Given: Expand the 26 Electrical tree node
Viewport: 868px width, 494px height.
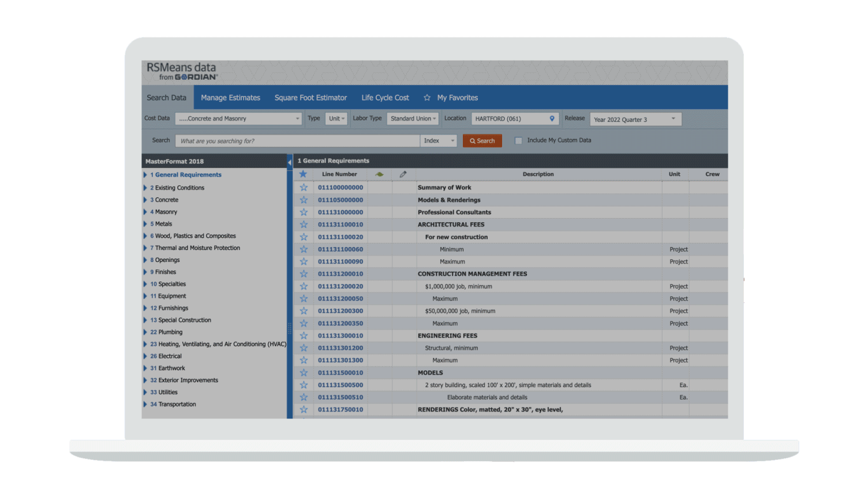Looking at the screenshot, I should 145,356.
